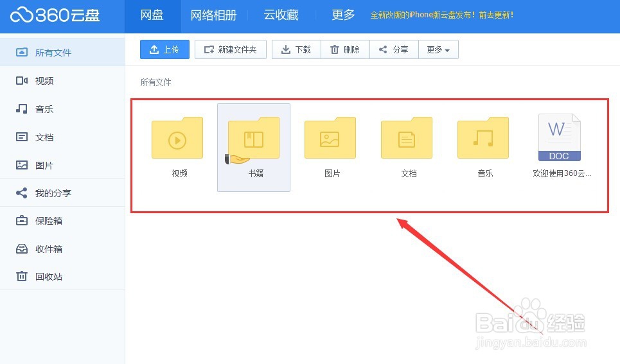Viewport: 620px width, 364px height.
Task: Open 保险箱 safe box in sidebar
Action: pyautogui.click(x=62, y=221)
